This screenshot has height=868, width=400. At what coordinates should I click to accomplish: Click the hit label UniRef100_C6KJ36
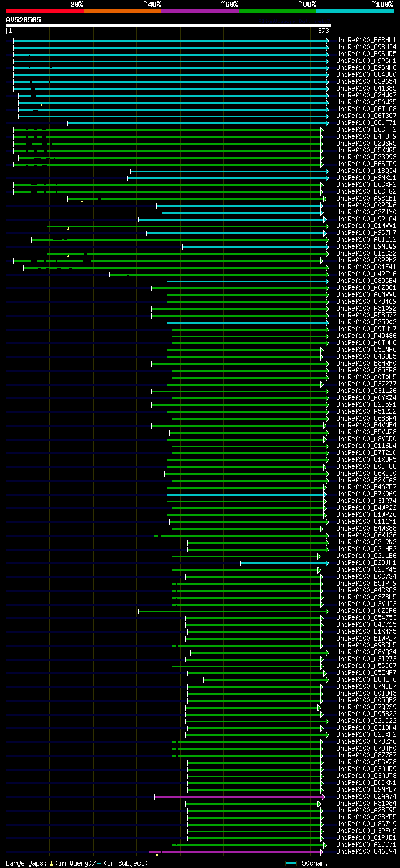click(x=366, y=536)
